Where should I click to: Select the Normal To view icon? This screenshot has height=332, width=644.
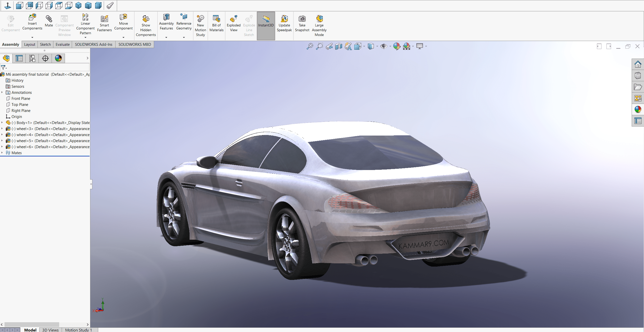(x=8, y=5)
